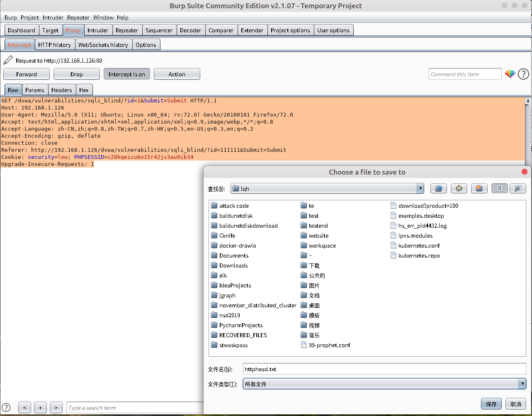
Task: Select the Documents folder icon
Action: (x=214, y=255)
